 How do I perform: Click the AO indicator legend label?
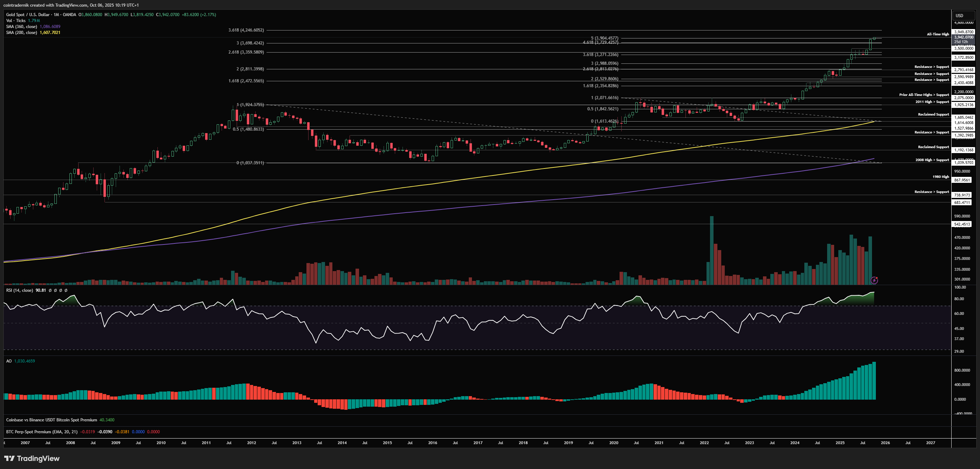pos(9,361)
